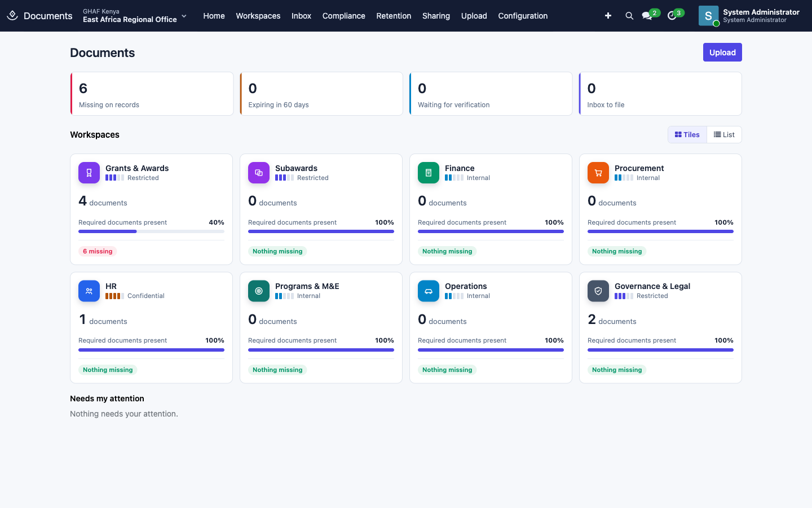Click the 2 documents count
Screen dimensions: 812x508
click(x=612, y=320)
